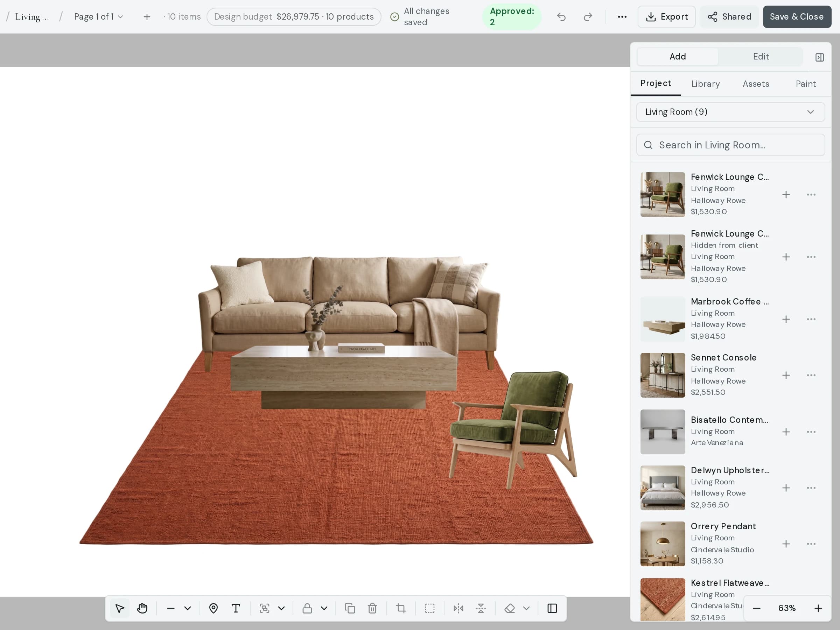Undo the last change
The height and width of the screenshot is (630, 840).
[x=561, y=17]
